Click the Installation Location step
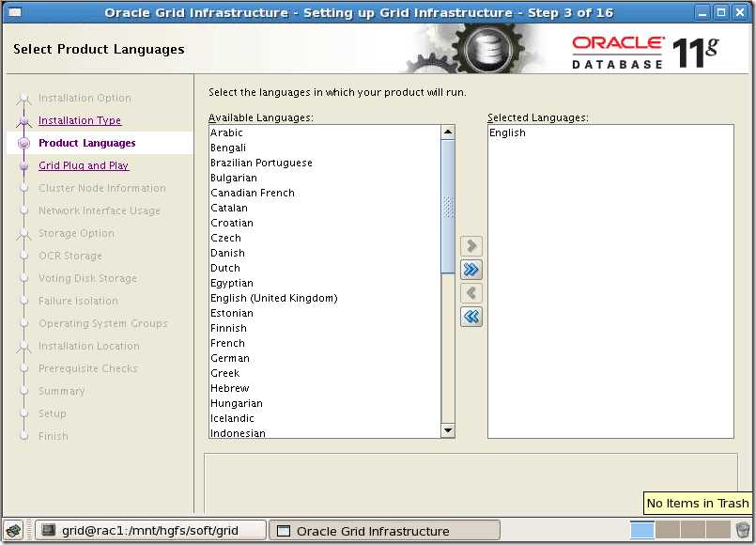The width and height of the screenshot is (756, 545). coord(88,346)
